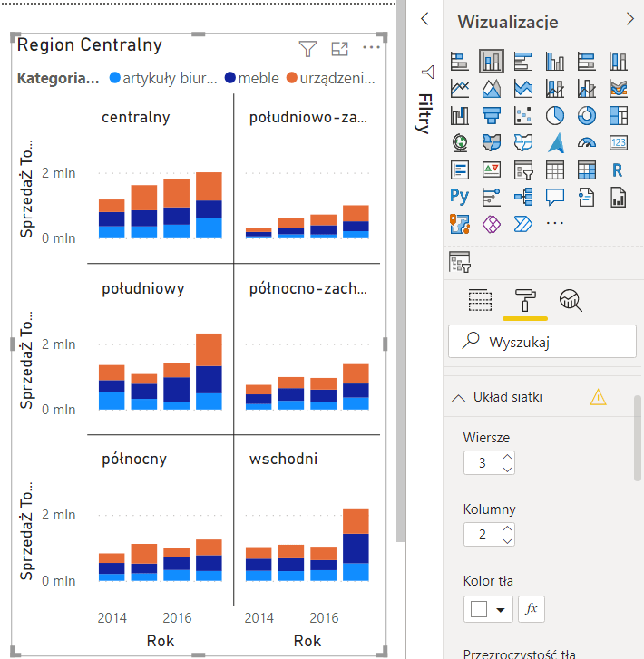This screenshot has height=659, width=644.
Task: Select the pie chart visualization
Action: tap(555, 115)
